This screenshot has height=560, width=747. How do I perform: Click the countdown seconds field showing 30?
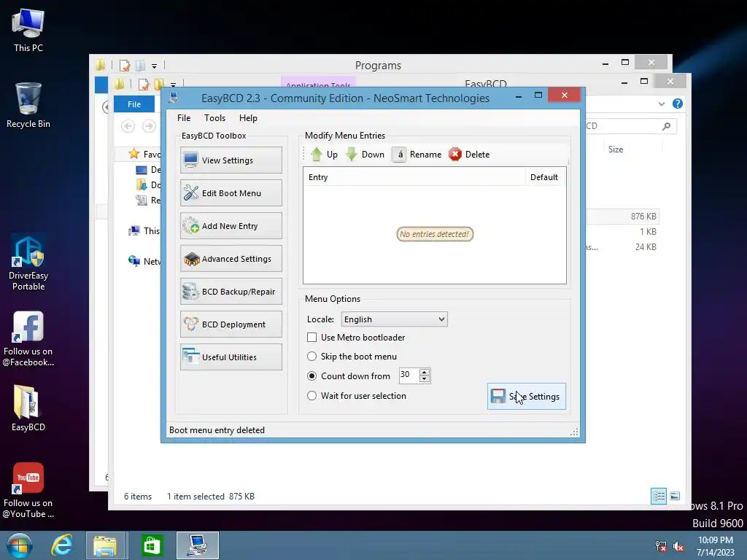[x=409, y=376]
